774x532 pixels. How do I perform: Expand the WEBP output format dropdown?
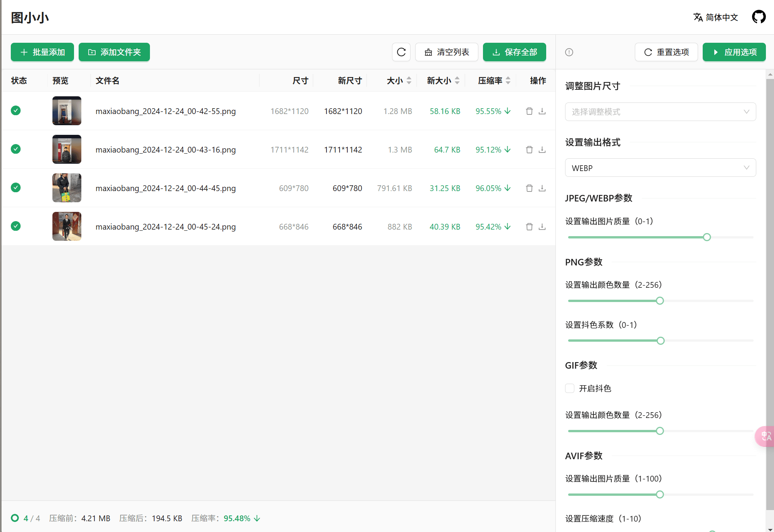(x=660, y=168)
